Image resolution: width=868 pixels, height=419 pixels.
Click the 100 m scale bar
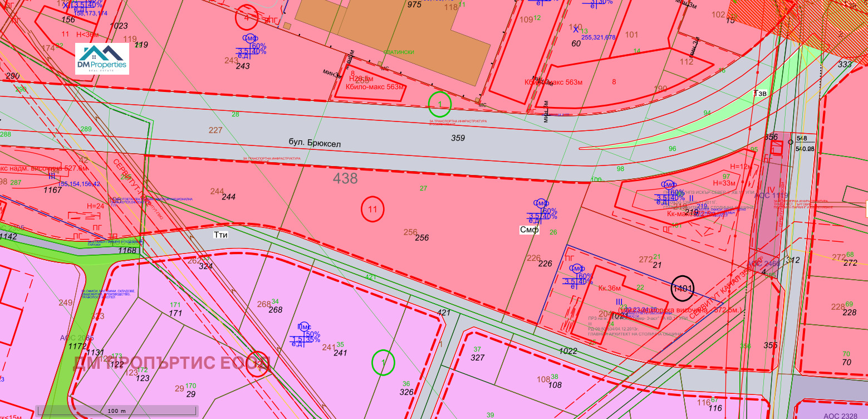pos(116,411)
